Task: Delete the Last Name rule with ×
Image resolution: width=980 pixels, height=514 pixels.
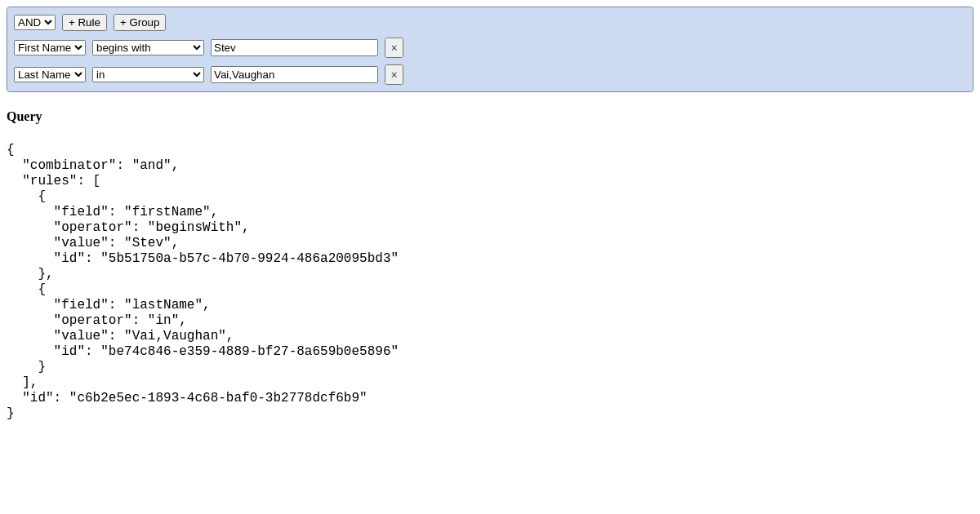Action: [x=394, y=75]
